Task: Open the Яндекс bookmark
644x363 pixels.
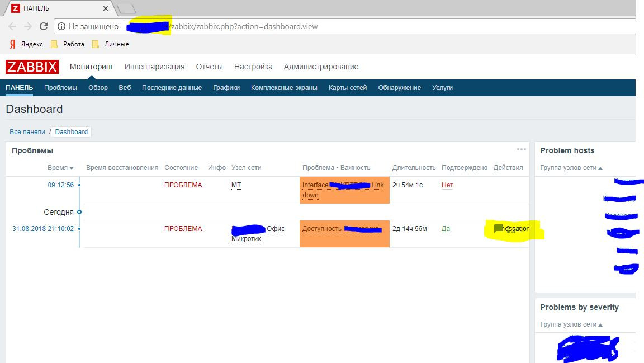Action: tap(26, 44)
